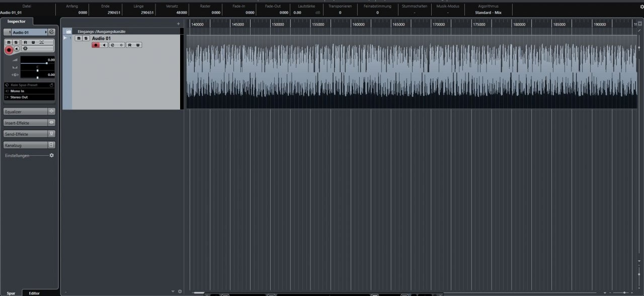Click the Equalizer bypass icon
Image resolution: width=644 pixels, height=296 pixels.
pos(51,112)
